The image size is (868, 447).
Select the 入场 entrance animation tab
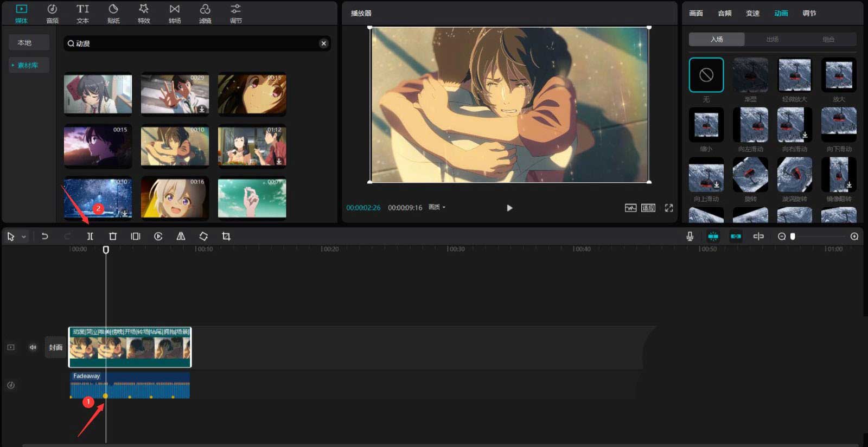click(717, 39)
